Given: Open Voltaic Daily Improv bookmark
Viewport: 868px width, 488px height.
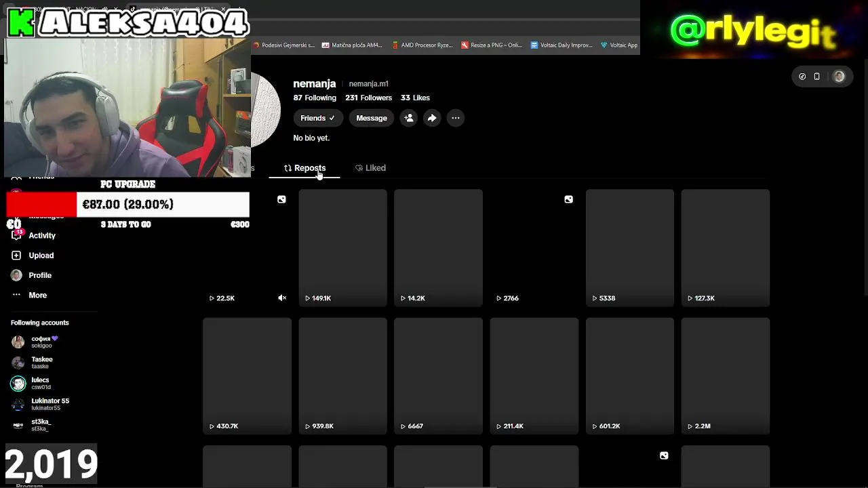Looking at the screenshot, I should pyautogui.click(x=561, y=45).
